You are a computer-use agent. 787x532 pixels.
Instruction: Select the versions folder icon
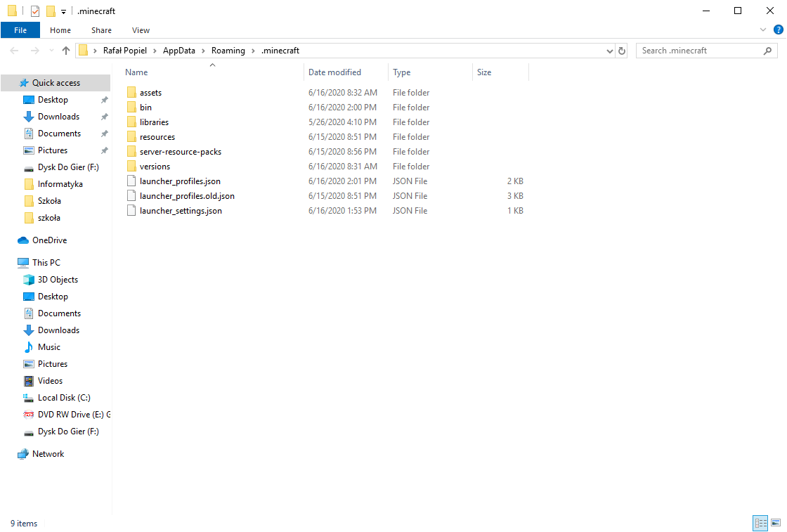tap(131, 166)
